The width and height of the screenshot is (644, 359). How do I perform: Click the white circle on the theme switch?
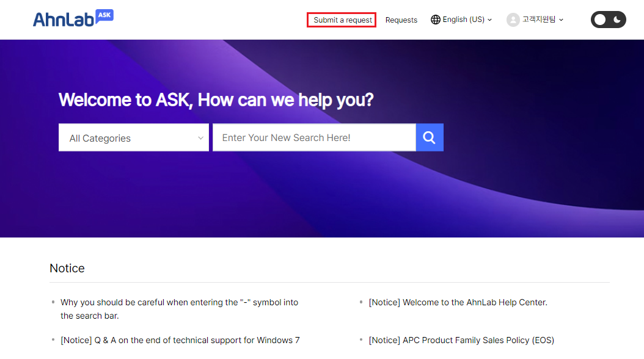[x=600, y=19]
